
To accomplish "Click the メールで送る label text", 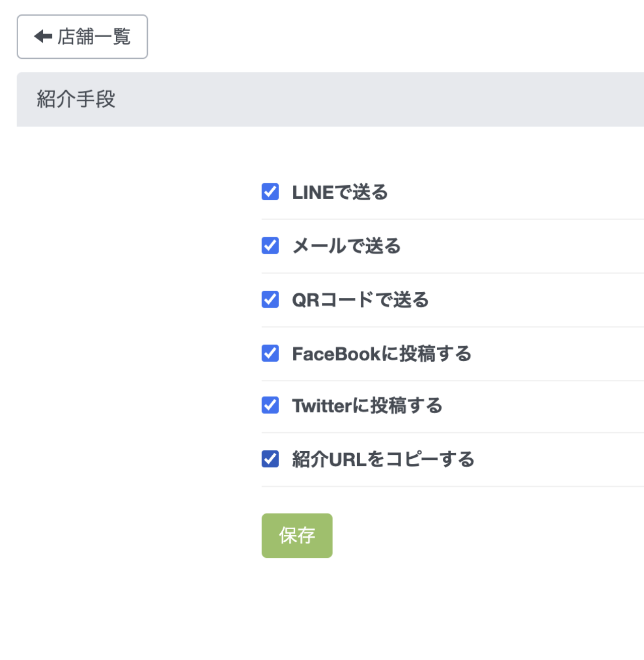I will (x=347, y=246).
